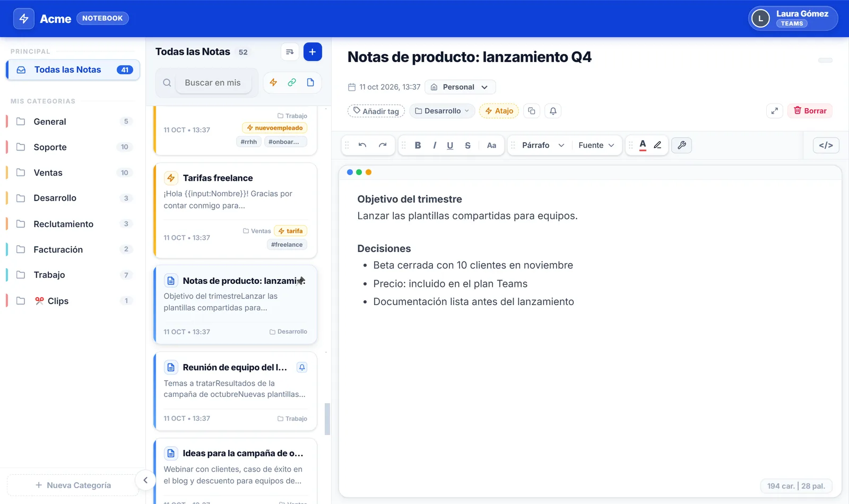
Task: Click the Añadir tag button
Action: pos(376,111)
